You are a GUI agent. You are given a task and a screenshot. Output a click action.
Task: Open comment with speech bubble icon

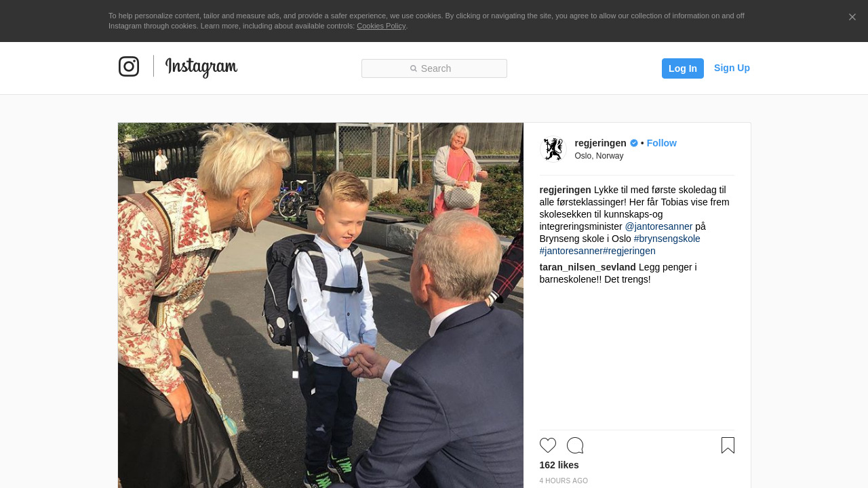(x=575, y=445)
